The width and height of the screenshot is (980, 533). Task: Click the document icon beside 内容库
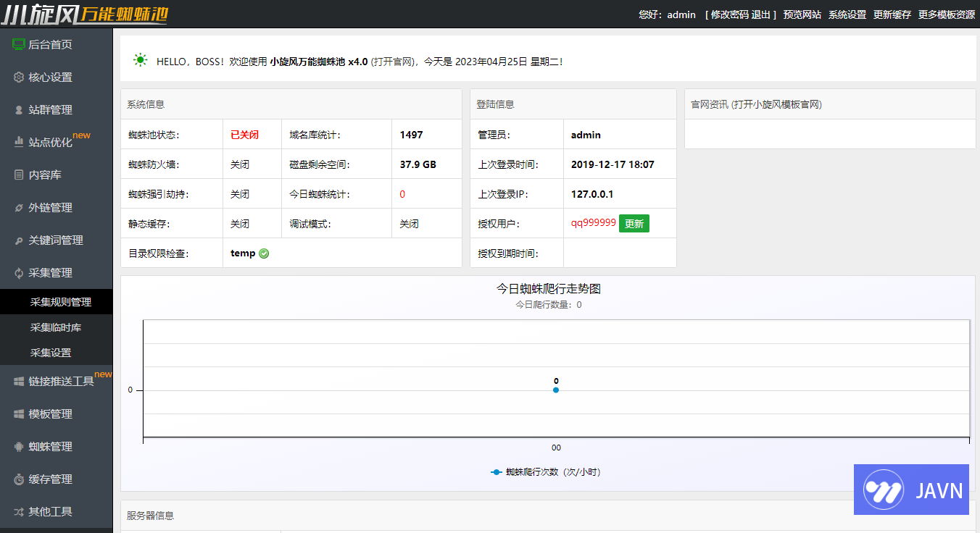[19, 175]
